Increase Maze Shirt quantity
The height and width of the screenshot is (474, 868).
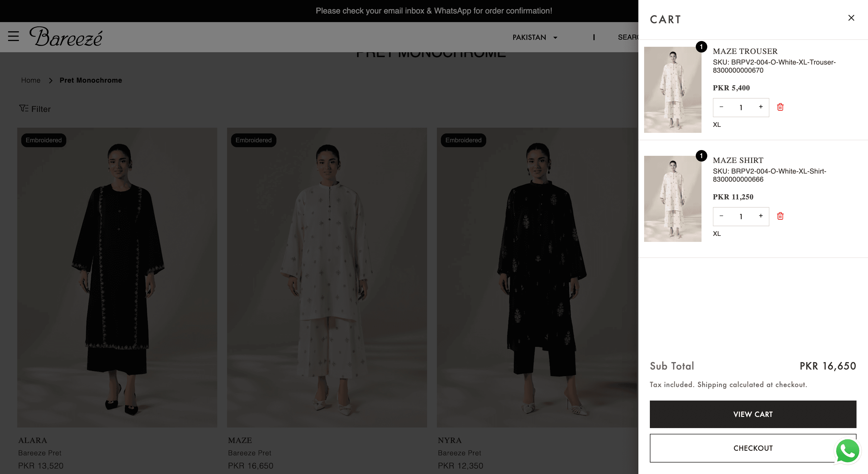(x=761, y=216)
